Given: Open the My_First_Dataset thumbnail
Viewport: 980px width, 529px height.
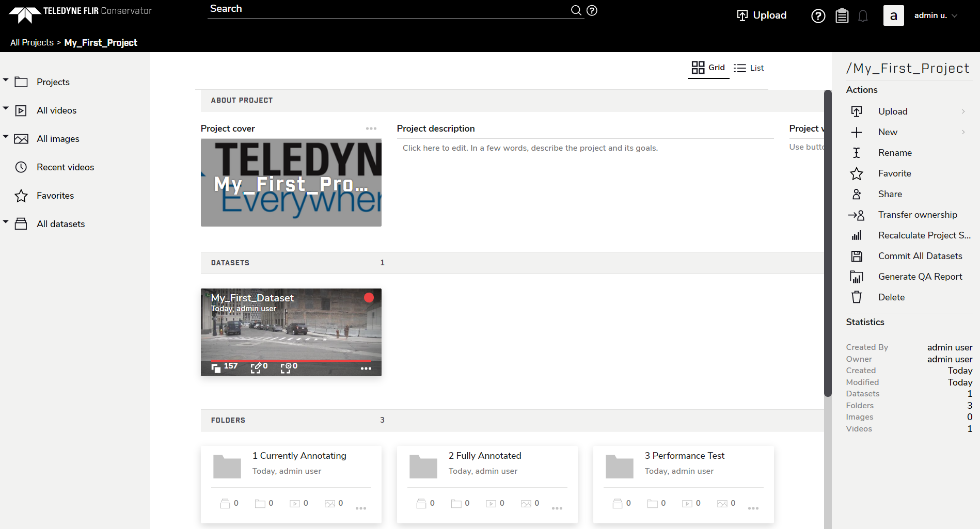Looking at the screenshot, I should [291, 332].
